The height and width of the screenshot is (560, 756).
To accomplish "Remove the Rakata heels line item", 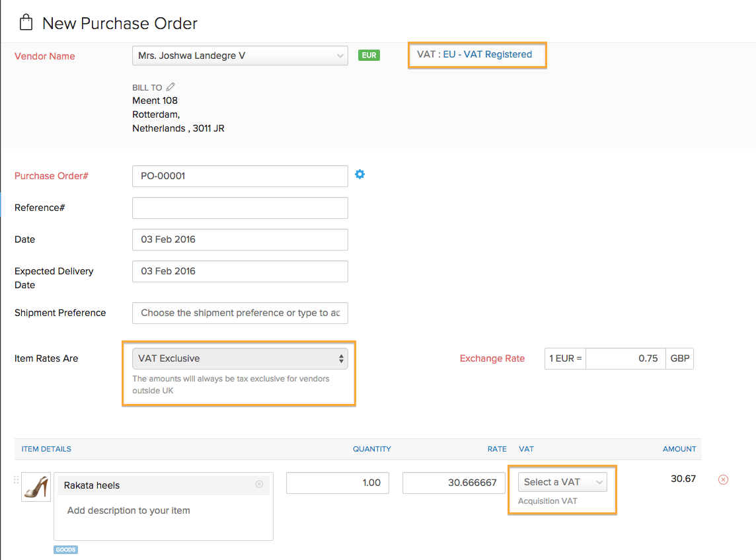I will pyautogui.click(x=723, y=479).
